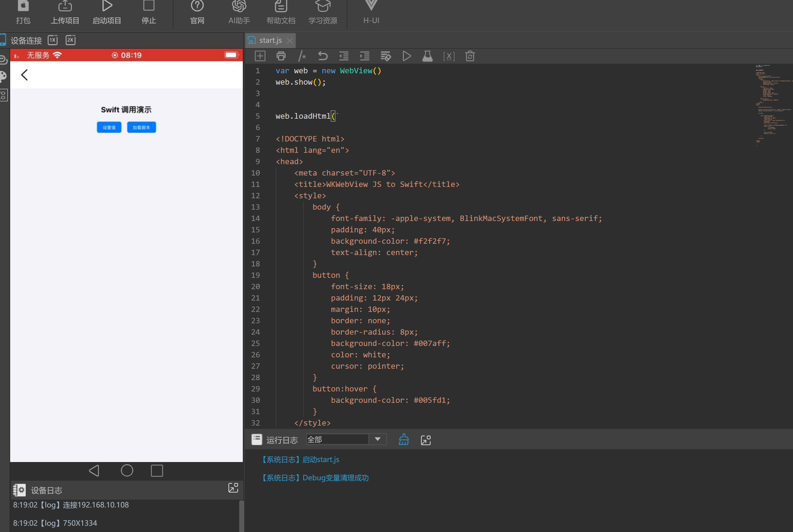Viewport: 793px width, 532px height.
Task: Click device log entry 750X1334
Action: (x=55, y=523)
